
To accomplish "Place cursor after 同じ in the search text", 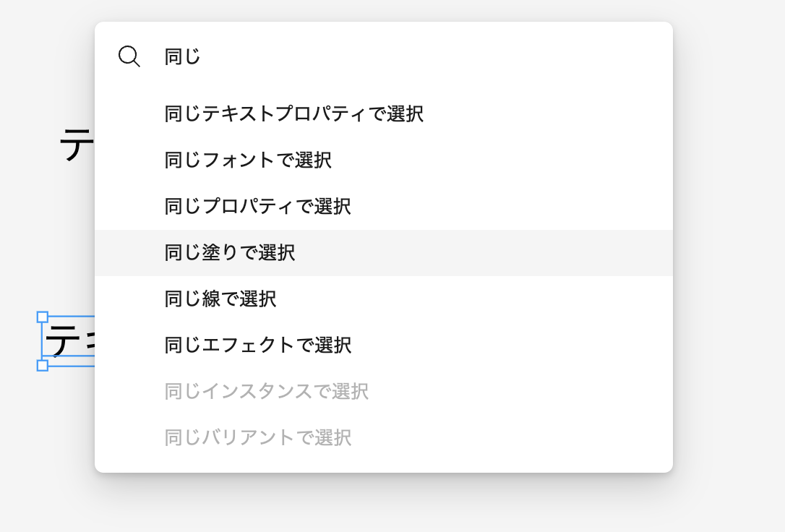I will coord(201,56).
